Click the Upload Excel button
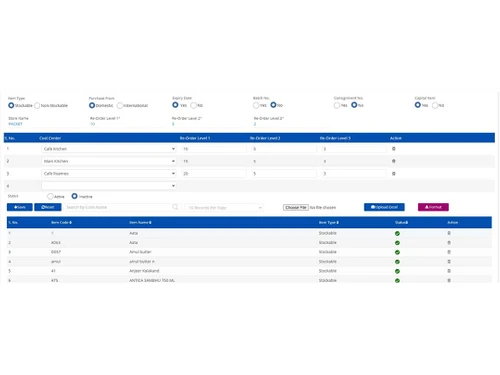The width and height of the screenshot is (500, 375). [x=384, y=207]
